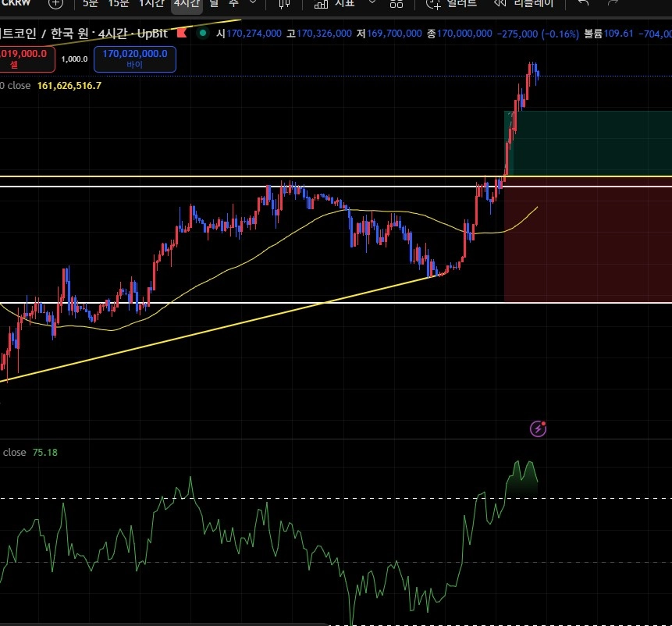The height and width of the screenshot is (626, 672).
Task: Click the high price 170,326,000 value
Action: (324, 34)
